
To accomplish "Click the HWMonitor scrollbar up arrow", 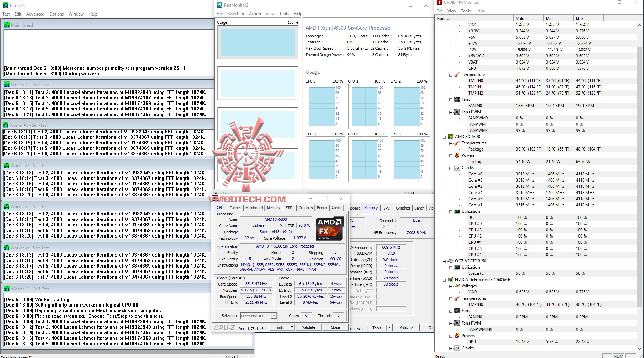I will [640, 25].
